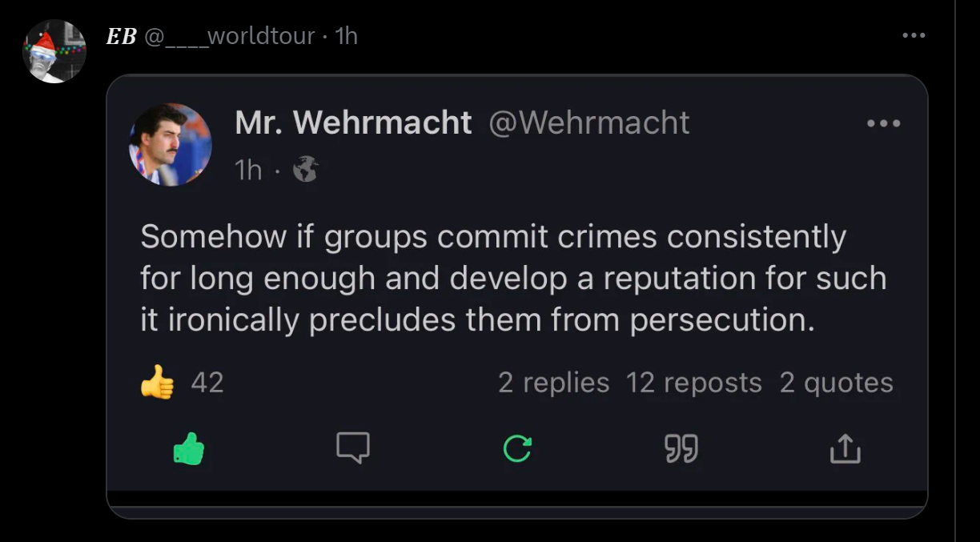Click the share upload icon
Screen dimensions: 980x542
845,449
